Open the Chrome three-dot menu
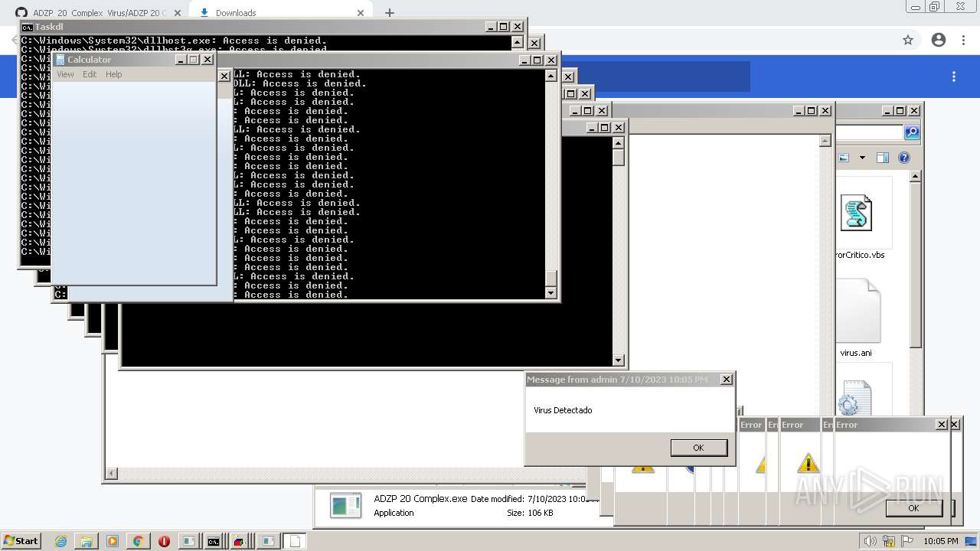980x551 pixels. tap(964, 40)
